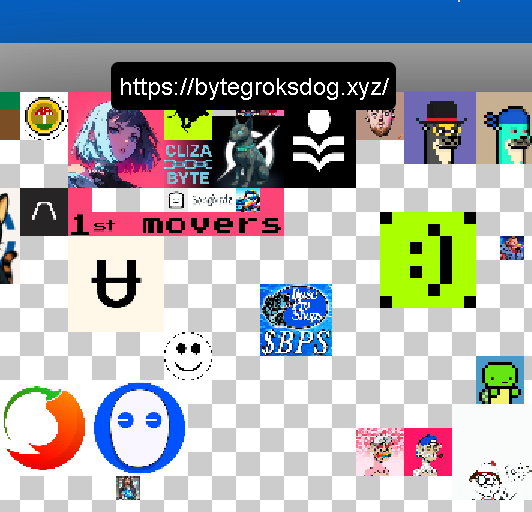This screenshot has height=512, width=532.
Task: Click the white arch icon on black
Action: 44,212
